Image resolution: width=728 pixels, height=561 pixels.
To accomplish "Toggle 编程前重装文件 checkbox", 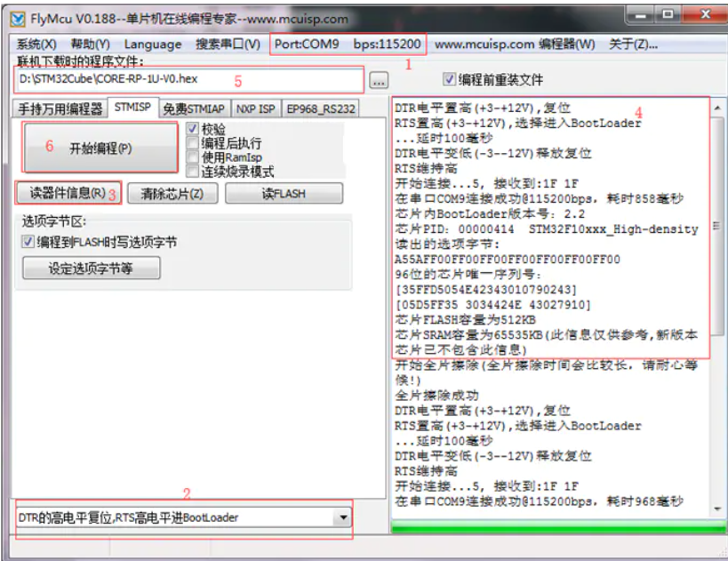I will point(449,79).
